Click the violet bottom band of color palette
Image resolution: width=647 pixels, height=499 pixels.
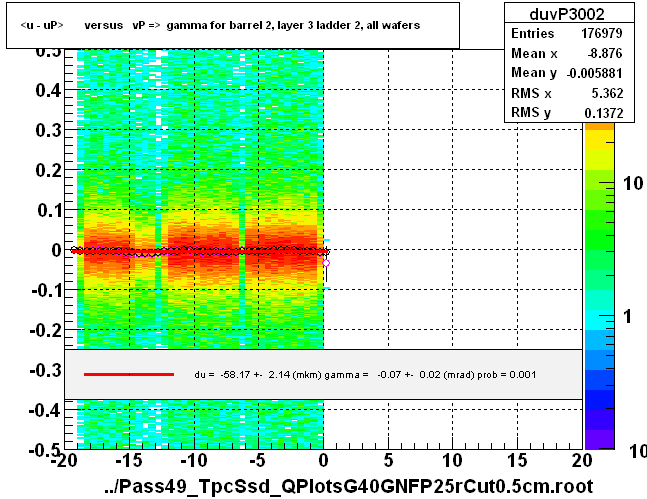[x=599, y=439]
